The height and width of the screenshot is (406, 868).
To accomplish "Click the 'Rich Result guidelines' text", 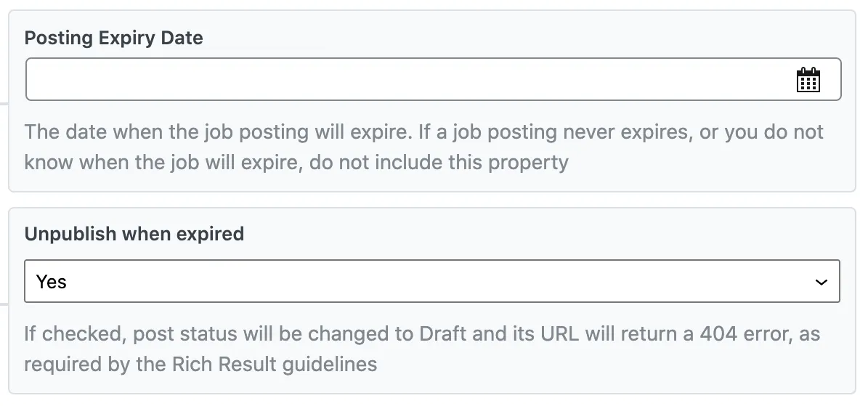I will coord(275,365).
